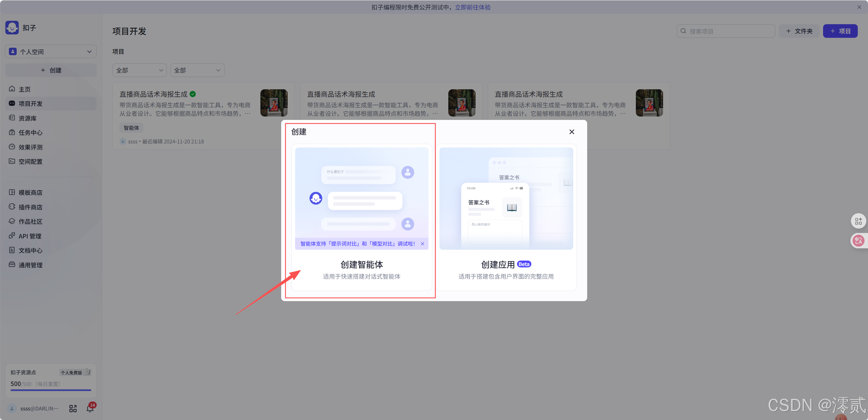Open the second 全部 filter dropdown
868x420 pixels.
[x=197, y=70]
